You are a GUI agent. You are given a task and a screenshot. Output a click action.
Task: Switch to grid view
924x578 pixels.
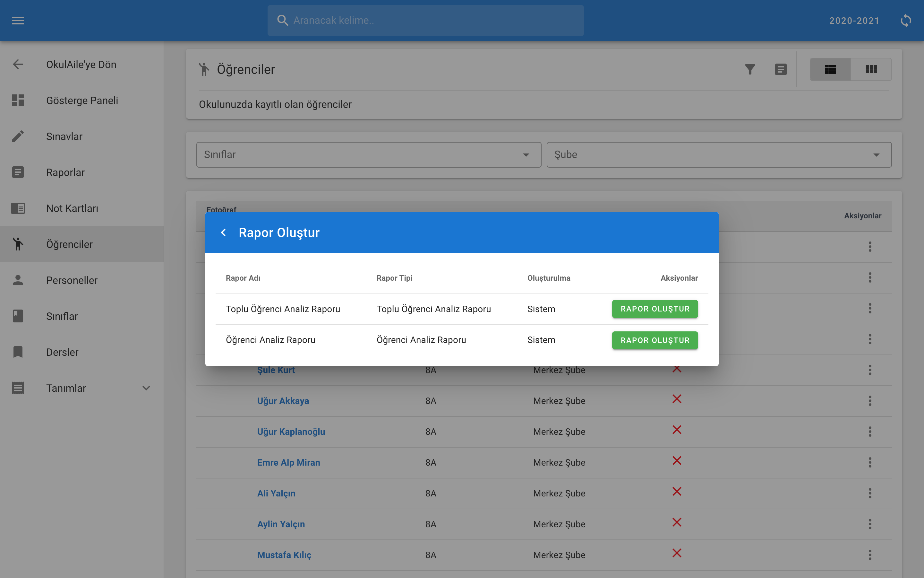click(x=871, y=69)
